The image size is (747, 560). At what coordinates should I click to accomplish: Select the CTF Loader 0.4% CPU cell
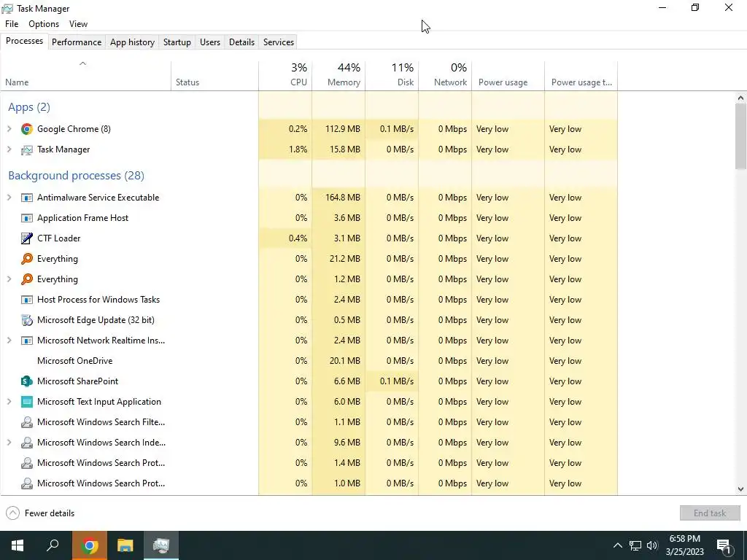[285, 238]
